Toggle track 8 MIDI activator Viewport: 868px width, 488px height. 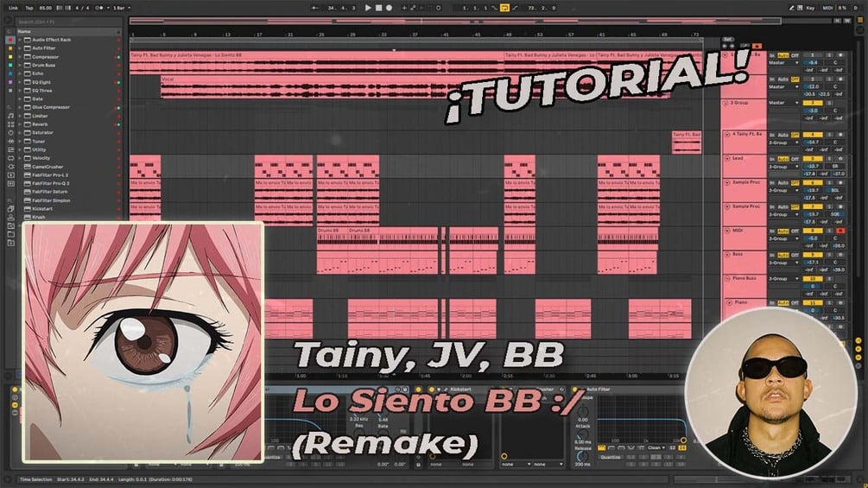(x=813, y=231)
